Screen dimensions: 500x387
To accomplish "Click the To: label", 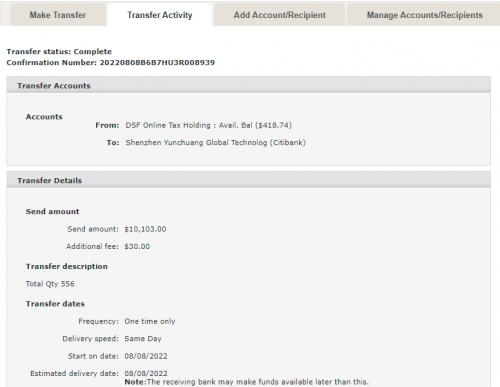I will pyautogui.click(x=113, y=143).
